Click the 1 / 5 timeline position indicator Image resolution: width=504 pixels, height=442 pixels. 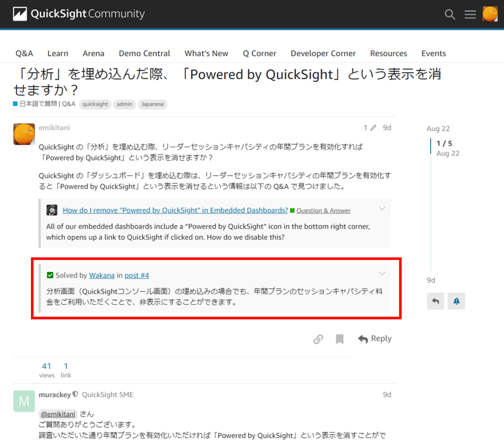(x=444, y=143)
